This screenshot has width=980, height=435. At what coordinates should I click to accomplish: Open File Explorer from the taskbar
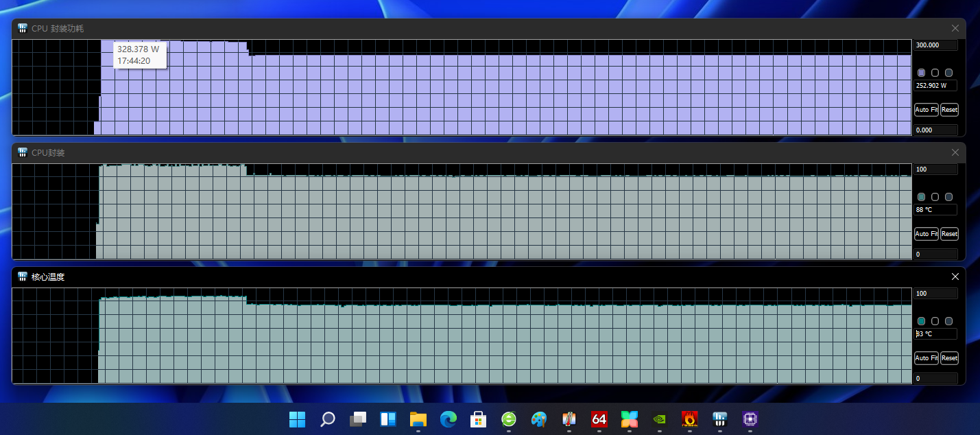coord(418,419)
